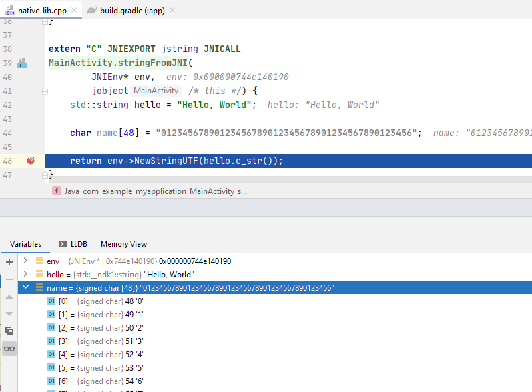
Task: Click the Remove Watch minus icon
Action: pyautogui.click(x=9, y=279)
